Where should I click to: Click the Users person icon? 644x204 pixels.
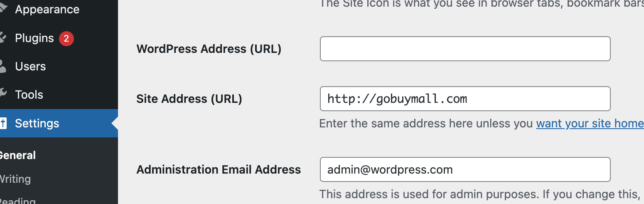(3, 66)
